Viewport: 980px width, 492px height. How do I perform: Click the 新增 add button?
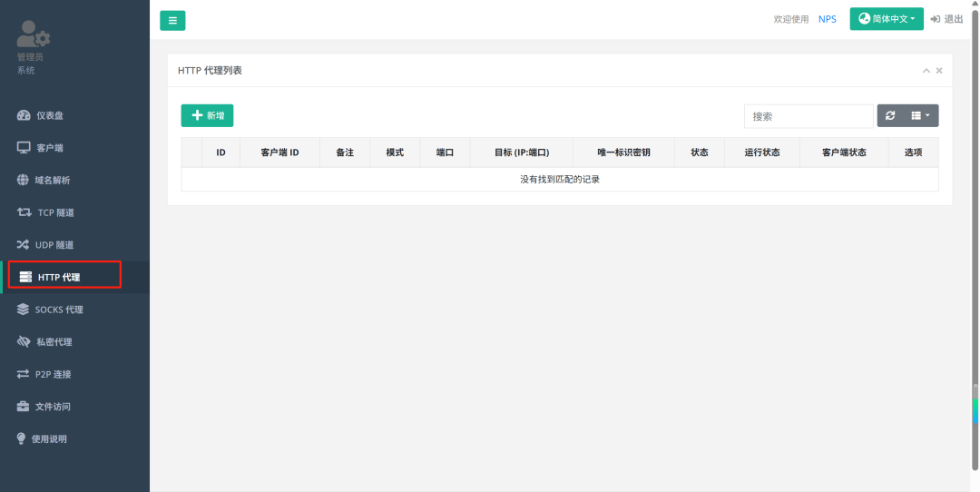pos(208,115)
